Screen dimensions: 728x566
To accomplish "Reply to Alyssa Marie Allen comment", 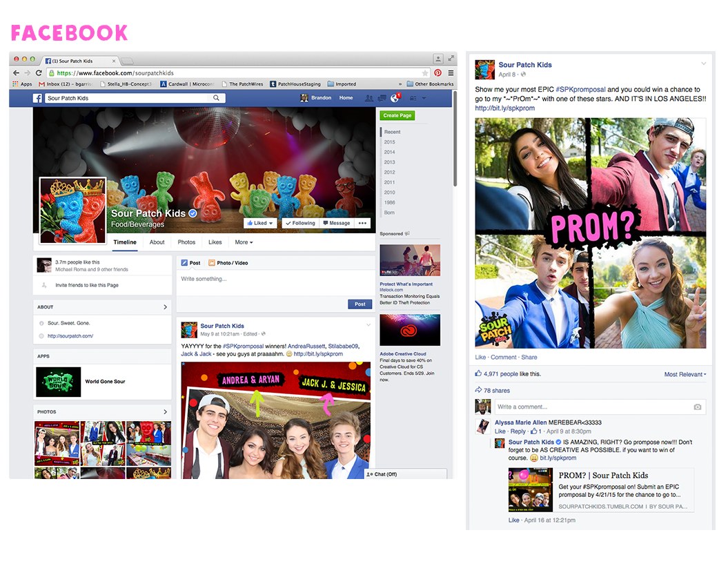I will (x=518, y=431).
